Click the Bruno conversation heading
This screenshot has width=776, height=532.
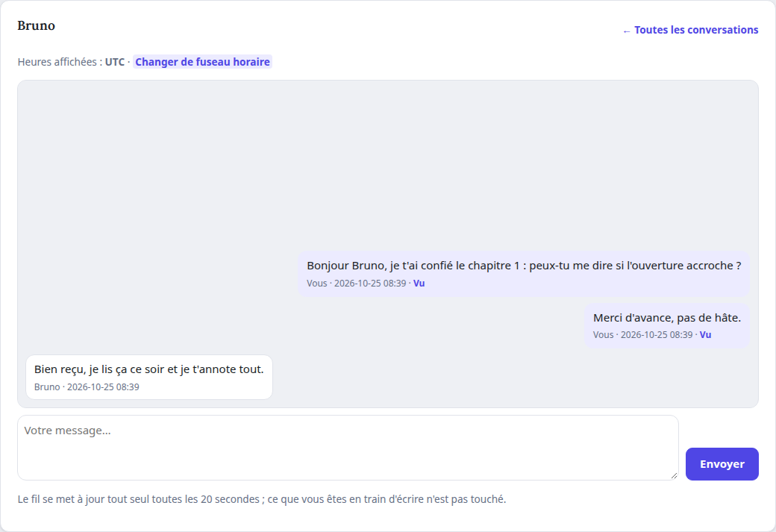click(36, 25)
